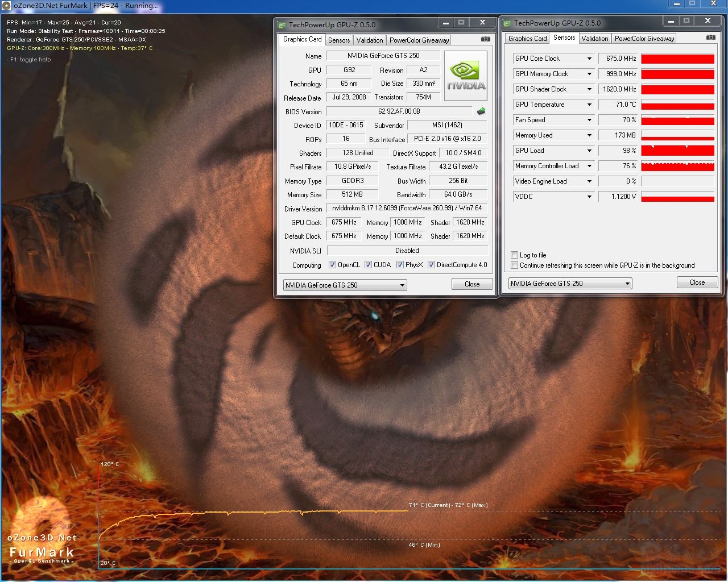Click the Driver Version field
Viewport: 728px width, 582px height.
click(407, 208)
